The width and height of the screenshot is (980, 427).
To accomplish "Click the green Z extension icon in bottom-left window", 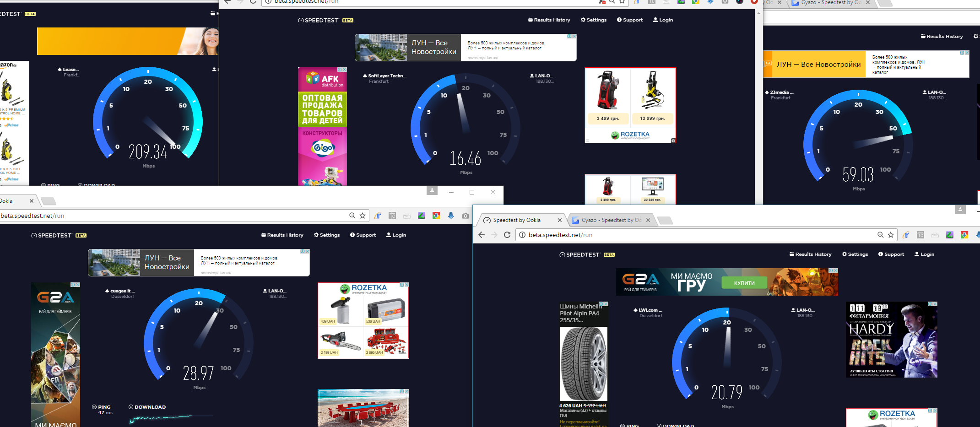I will point(422,216).
